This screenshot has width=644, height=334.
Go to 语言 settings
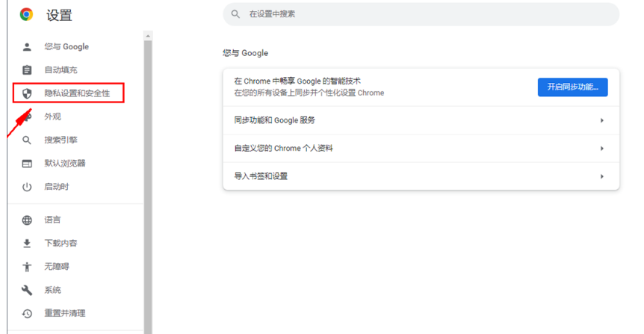tap(52, 220)
